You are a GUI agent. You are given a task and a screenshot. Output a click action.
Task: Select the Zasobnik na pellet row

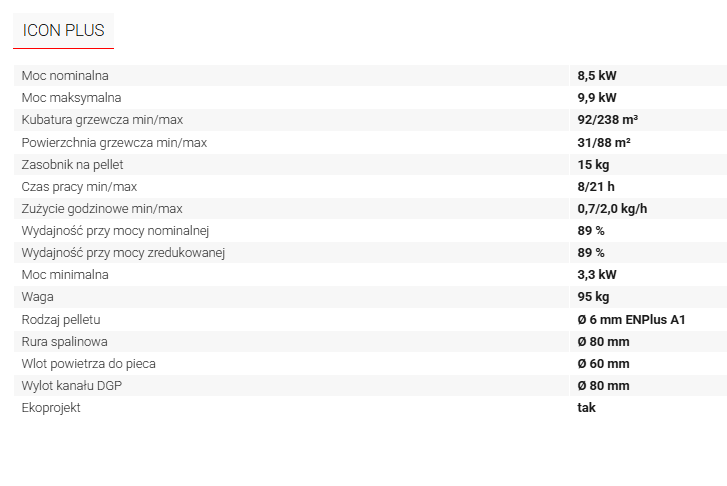(370, 165)
